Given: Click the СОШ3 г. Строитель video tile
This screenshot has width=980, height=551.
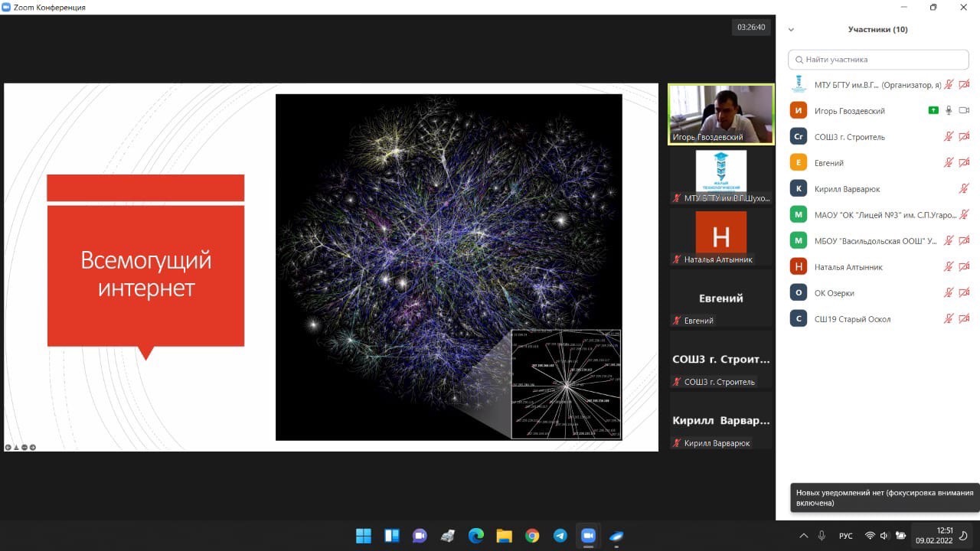Looking at the screenshot, I should click(x=721, y=360).
